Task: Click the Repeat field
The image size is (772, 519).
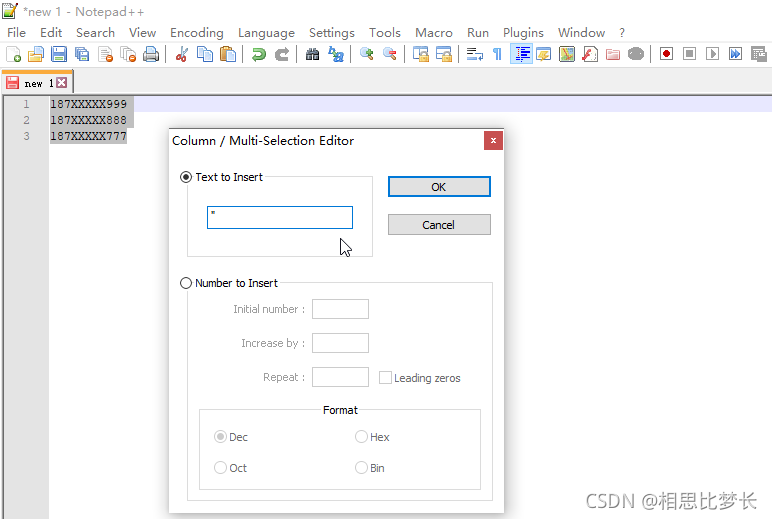Action: [x=340, y=377]
